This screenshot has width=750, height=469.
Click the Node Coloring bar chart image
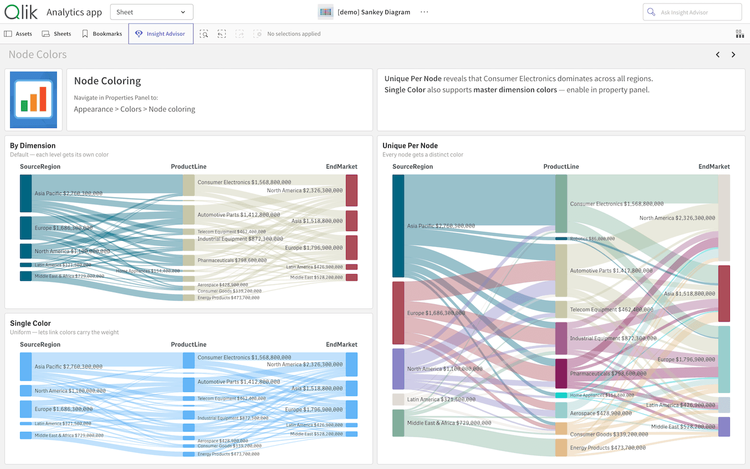tap(33, 100)
